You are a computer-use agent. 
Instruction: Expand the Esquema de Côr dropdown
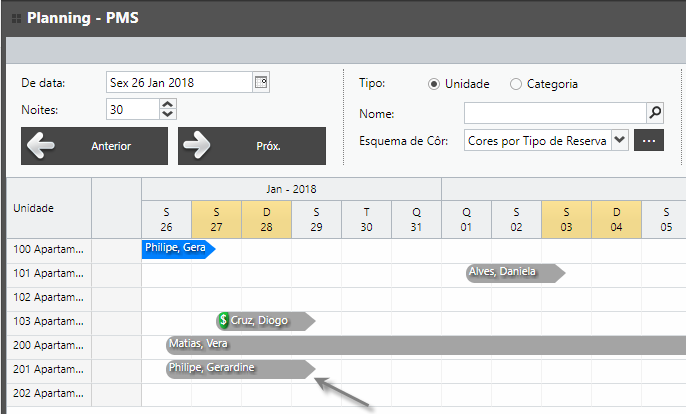tap(619, 141)
